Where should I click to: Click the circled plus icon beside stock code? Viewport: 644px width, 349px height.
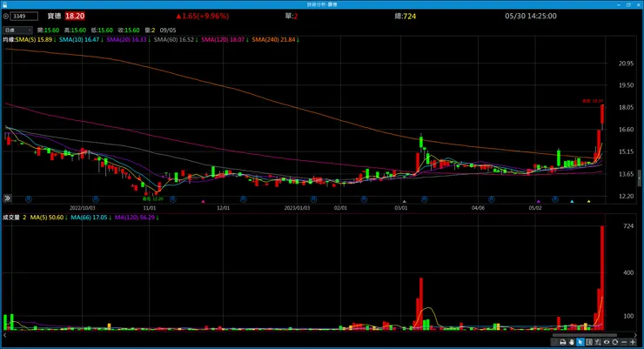click(6, 17)
